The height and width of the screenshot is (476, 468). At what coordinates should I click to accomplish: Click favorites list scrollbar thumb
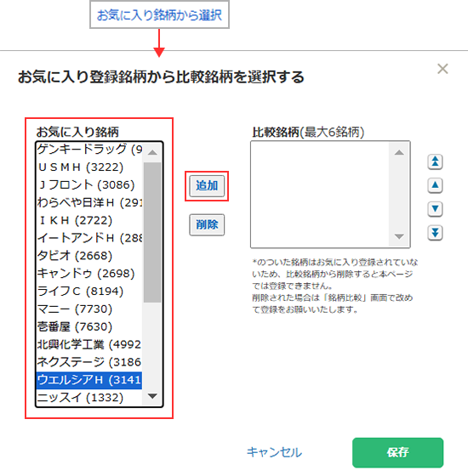pos(152,232)
